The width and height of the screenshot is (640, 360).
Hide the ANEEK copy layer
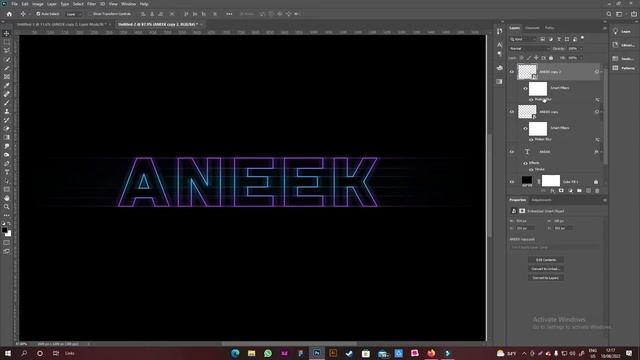(512, 111)
